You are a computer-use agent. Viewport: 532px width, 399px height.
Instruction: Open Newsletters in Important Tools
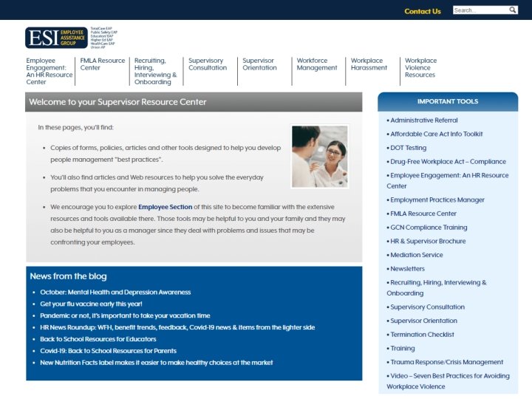(407, 269)
